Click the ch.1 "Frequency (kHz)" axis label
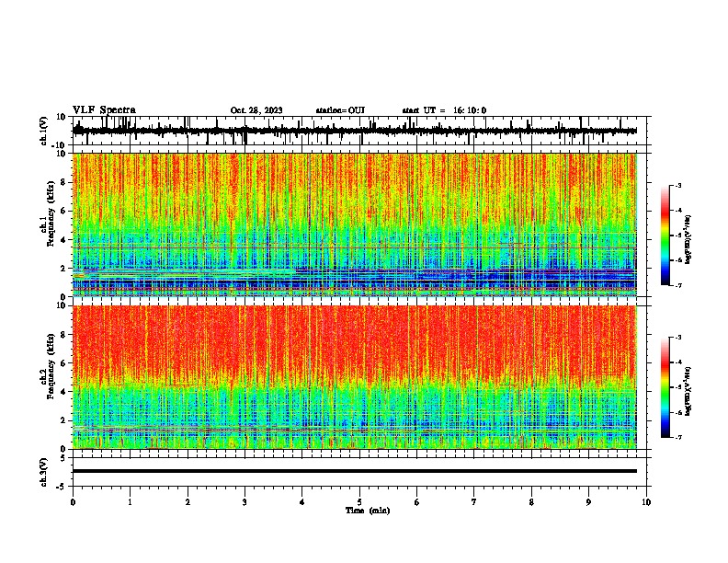The width and height of the screenshot is (728, 563). 51,214
